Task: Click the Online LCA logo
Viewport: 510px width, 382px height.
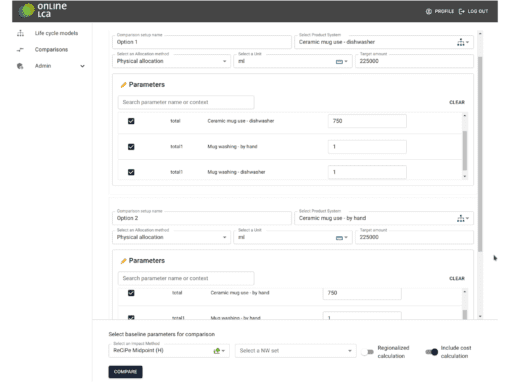Action: [43, 10]
